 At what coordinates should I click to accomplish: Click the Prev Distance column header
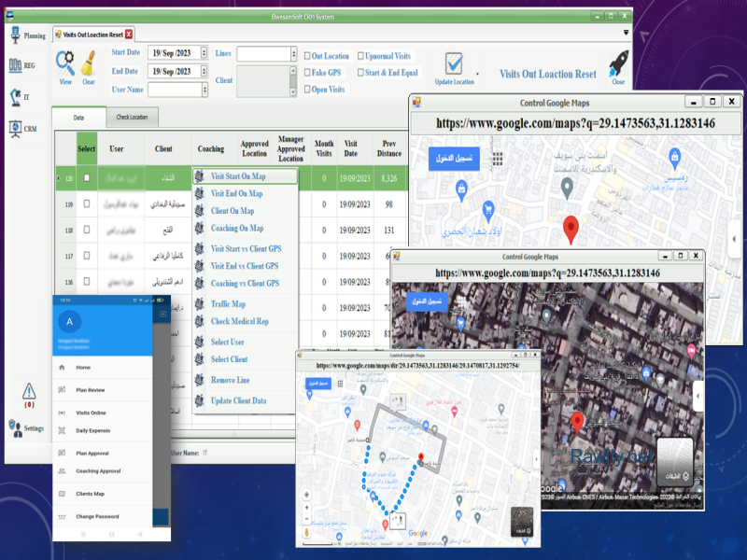coord(389,148)
